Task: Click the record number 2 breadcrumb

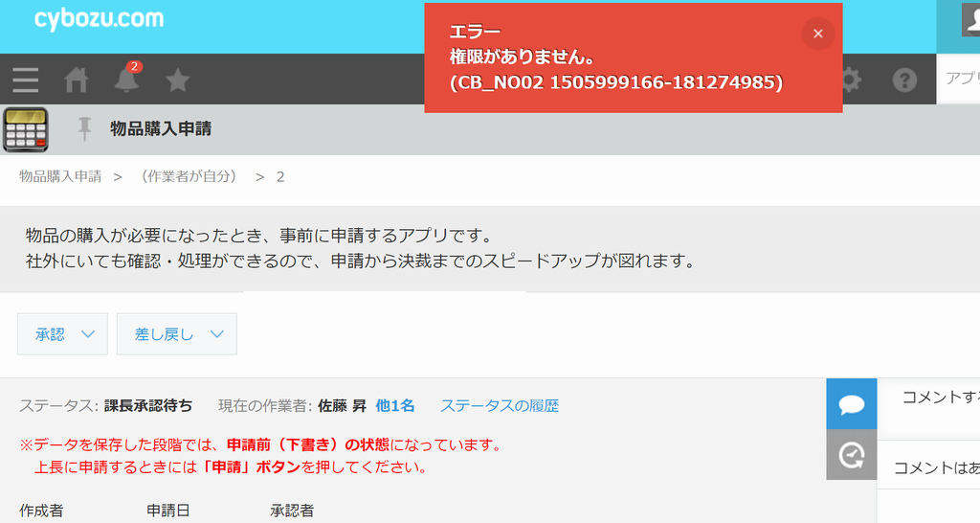Action: click(x=280, y=177)
